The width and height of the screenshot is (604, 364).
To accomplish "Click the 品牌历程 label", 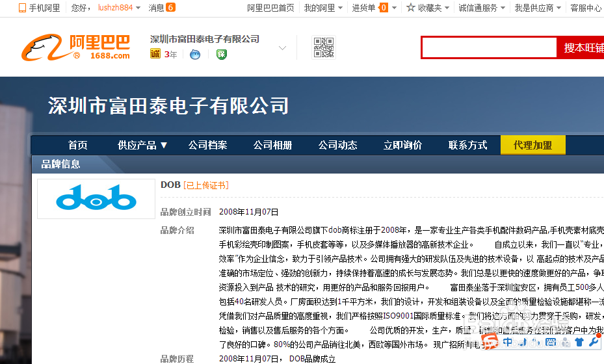I will pyautogui.click(x=177, y=359).
